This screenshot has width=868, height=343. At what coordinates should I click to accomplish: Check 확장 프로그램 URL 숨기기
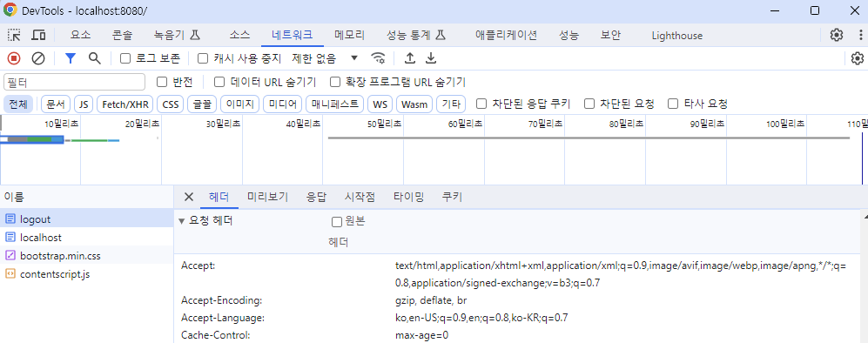pos(335,82)
